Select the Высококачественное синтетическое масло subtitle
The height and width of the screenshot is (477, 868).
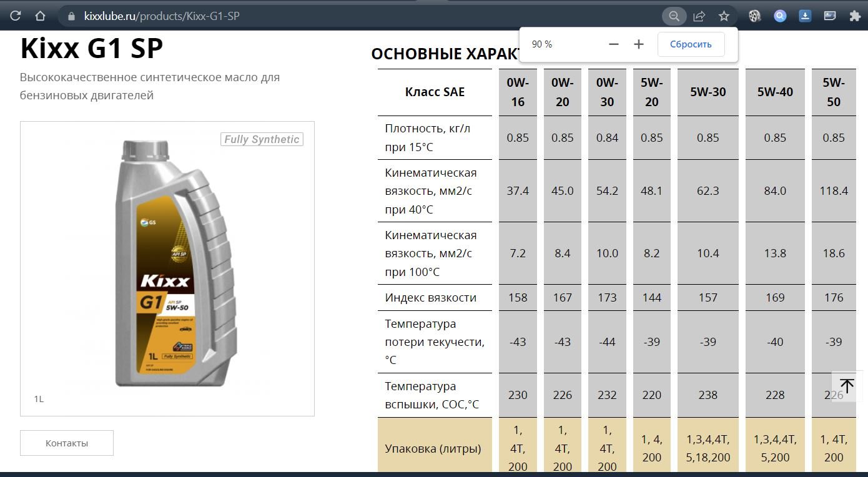click(150, 86)
